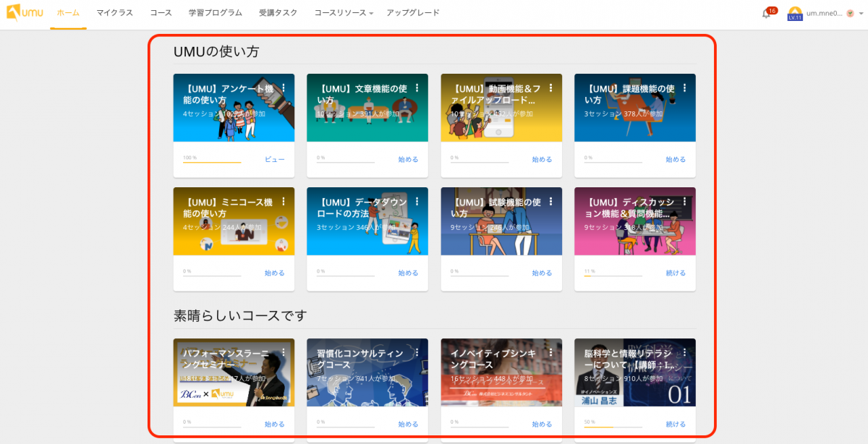This screenshot has width=868, height=444.
Task: Open three-dot menu on 試験機能 card
Action: click(550, 202)
